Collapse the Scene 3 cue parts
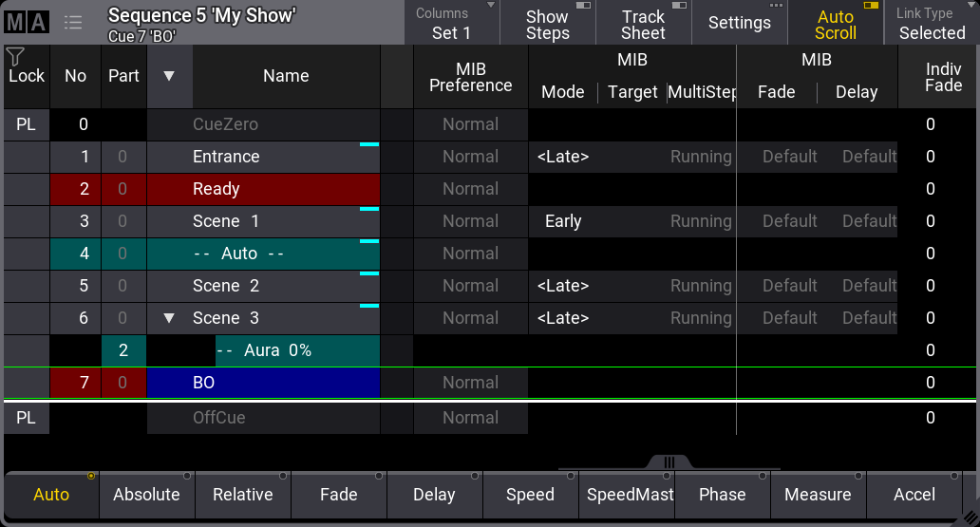 pos(169,318)
